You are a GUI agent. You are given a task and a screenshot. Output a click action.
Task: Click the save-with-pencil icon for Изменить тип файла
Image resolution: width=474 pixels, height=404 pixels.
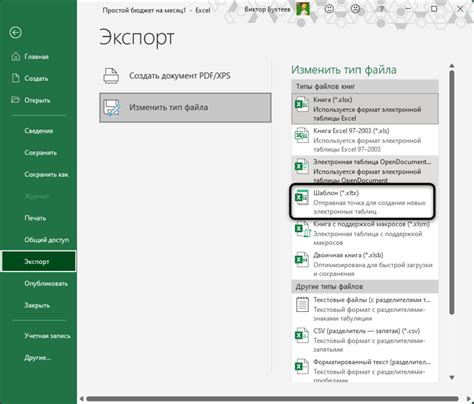111,107
